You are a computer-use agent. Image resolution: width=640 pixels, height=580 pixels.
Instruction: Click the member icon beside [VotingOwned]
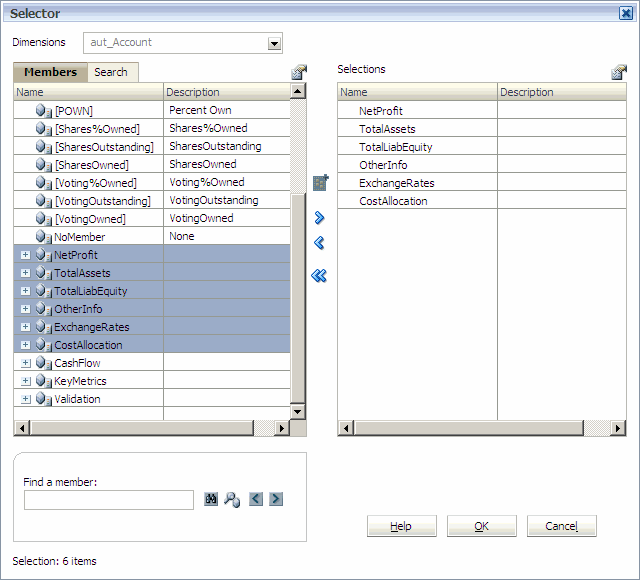[x=43, y=218]
